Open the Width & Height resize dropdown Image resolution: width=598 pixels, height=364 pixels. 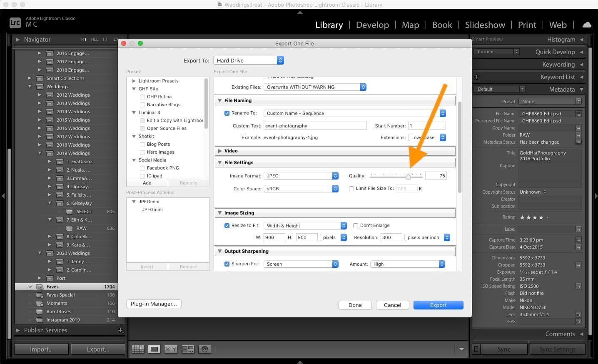(x=305, y=226)
